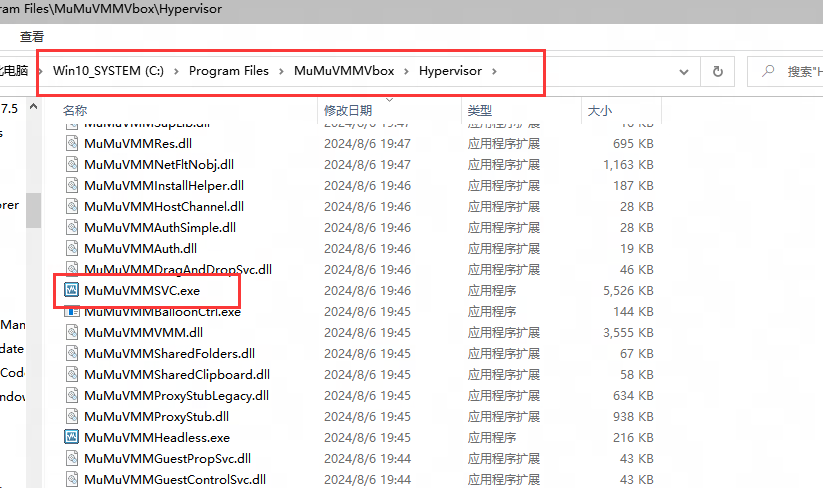
Task: Click the MuMuVMMNetFltNobj.dll file icon
Action: [72, 164]
